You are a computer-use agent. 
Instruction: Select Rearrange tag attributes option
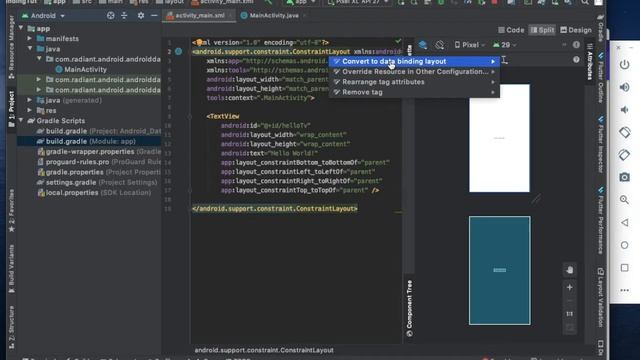(x=414, y=82)
